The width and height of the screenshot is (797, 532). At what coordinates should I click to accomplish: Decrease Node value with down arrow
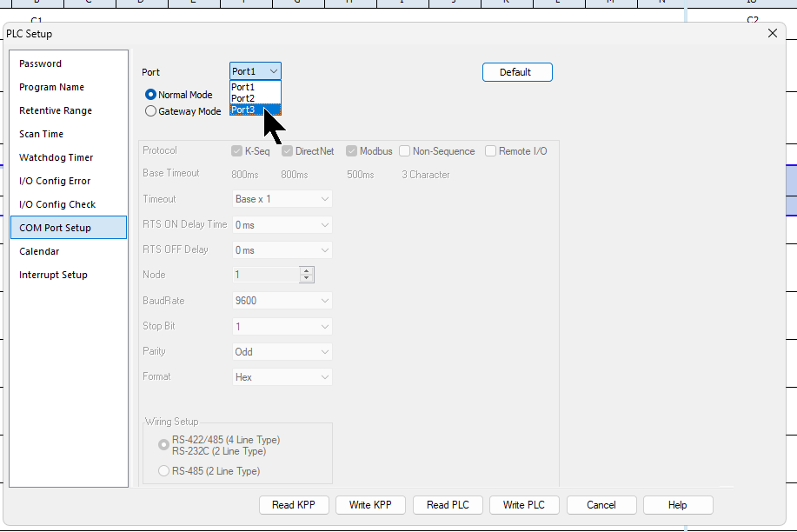[307, 278]
